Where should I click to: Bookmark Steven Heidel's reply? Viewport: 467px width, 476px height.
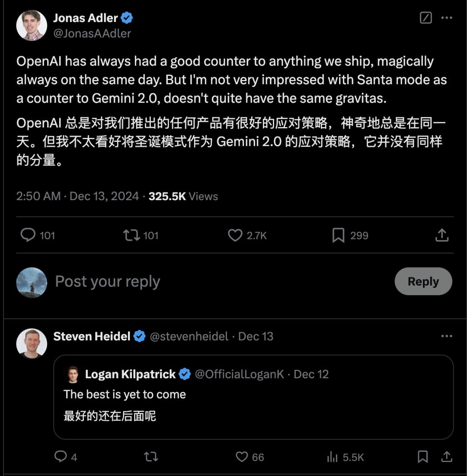pos(422,457)
